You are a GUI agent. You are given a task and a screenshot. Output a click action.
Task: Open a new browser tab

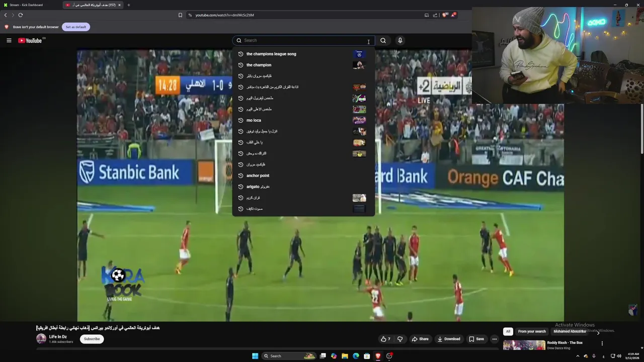tap(128, 5)
